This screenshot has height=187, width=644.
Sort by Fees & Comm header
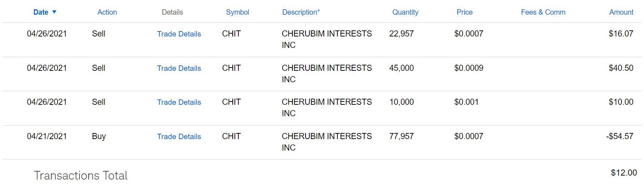543,12
